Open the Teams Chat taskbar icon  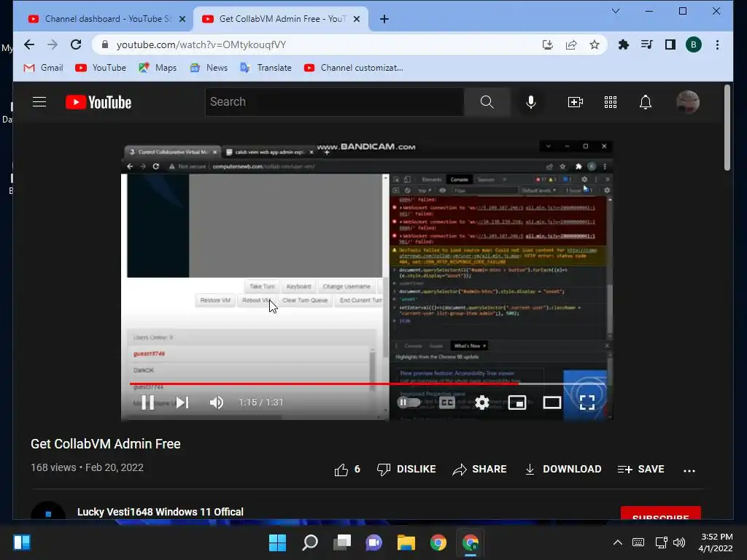[373, 542]
